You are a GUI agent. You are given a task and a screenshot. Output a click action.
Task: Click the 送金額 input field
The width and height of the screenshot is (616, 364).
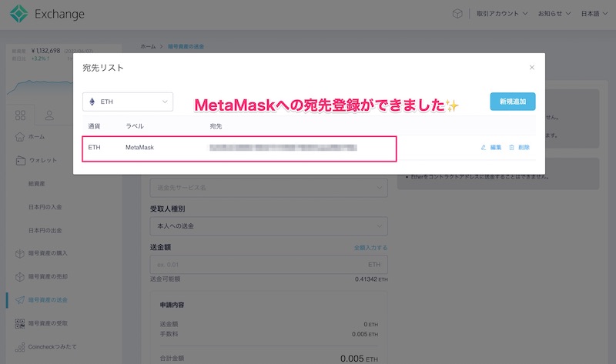pos(269,265)
